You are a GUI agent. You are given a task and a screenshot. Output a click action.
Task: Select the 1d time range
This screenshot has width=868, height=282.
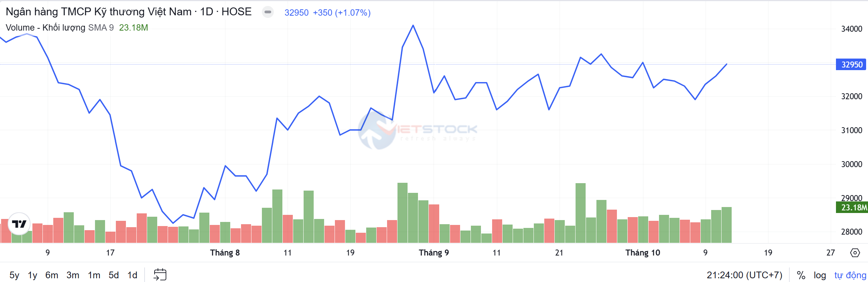click(x=132, y=275)
